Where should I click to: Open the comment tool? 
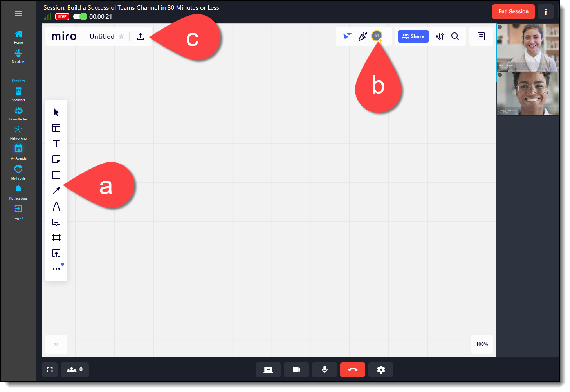56,222
